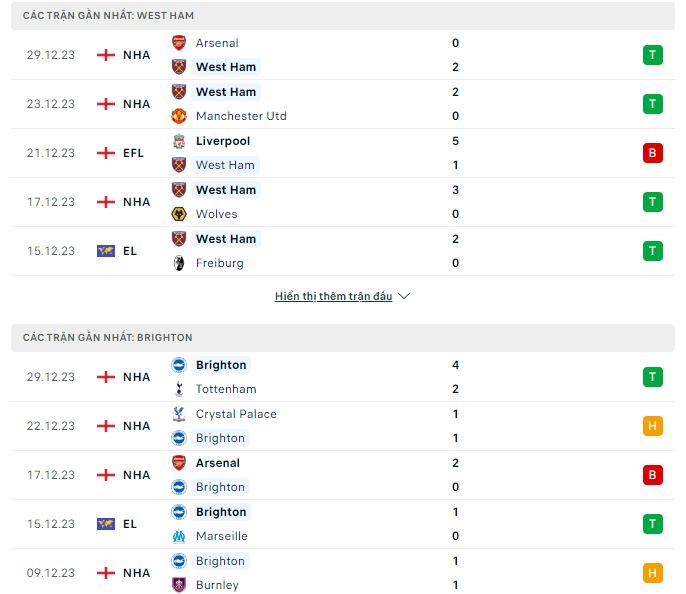Select the 'Các trận gần nhất: Brighton' header
Viewport: 686px width, 594px height.
pos(108,338)
